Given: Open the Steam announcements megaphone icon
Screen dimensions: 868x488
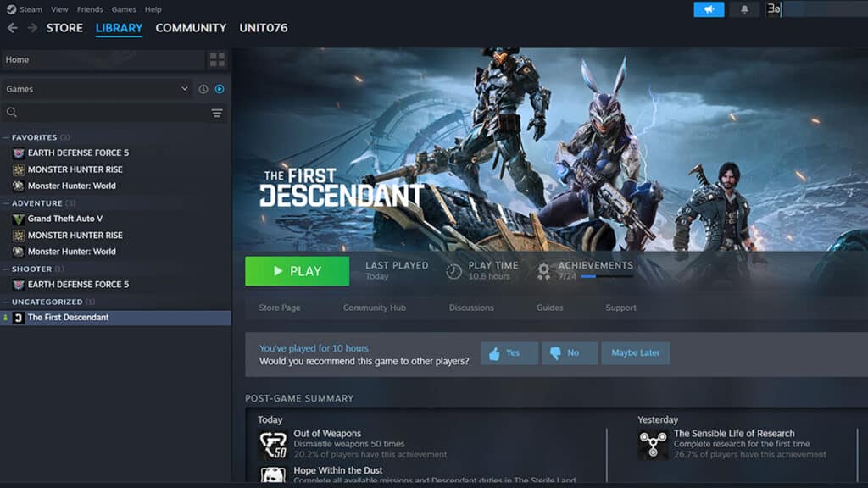Looking at the screenshot, I should click(x=709, y=9).
